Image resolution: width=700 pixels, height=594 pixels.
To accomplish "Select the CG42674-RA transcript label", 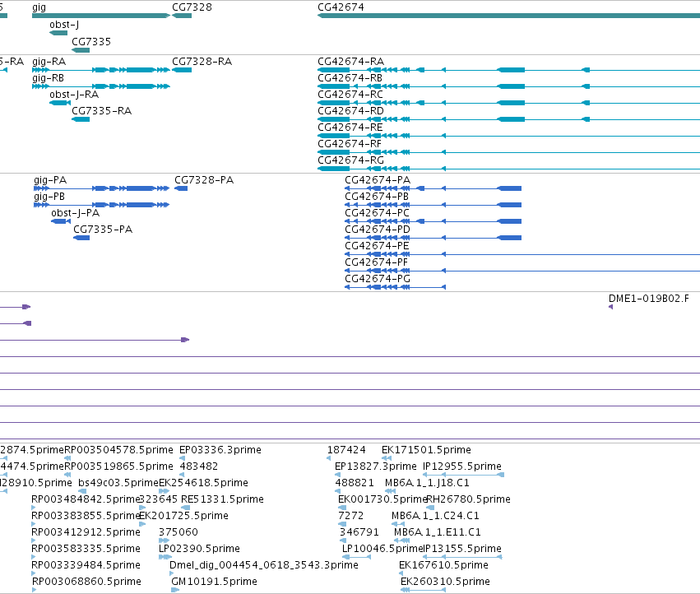I will [351, 61].
